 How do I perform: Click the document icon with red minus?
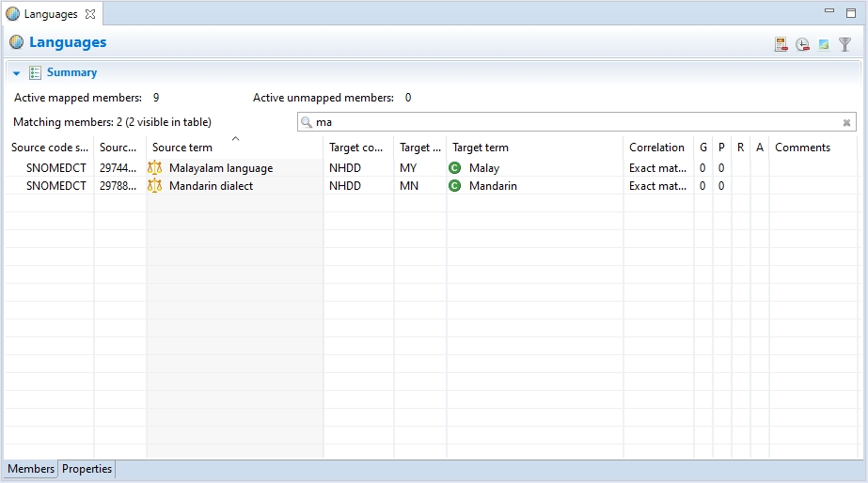tap(781, 44)
